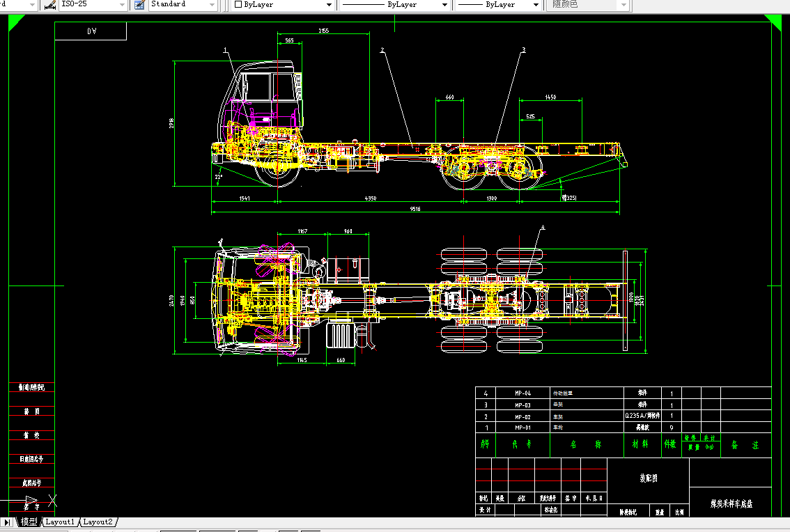Screen dimensions: 790x532
Task: Expand the partially visible text style dropdown arrow
Action: [33, 5]
